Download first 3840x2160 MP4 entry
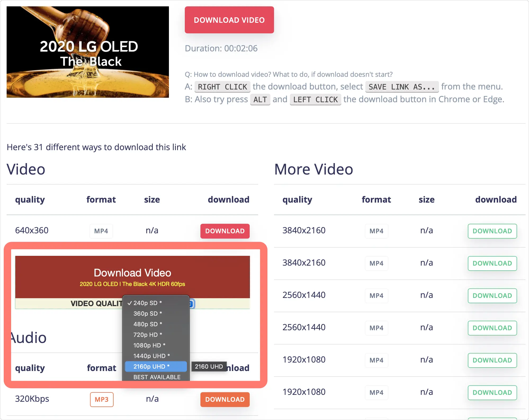This screenshot has width=529, height=420. coord(492,231)
